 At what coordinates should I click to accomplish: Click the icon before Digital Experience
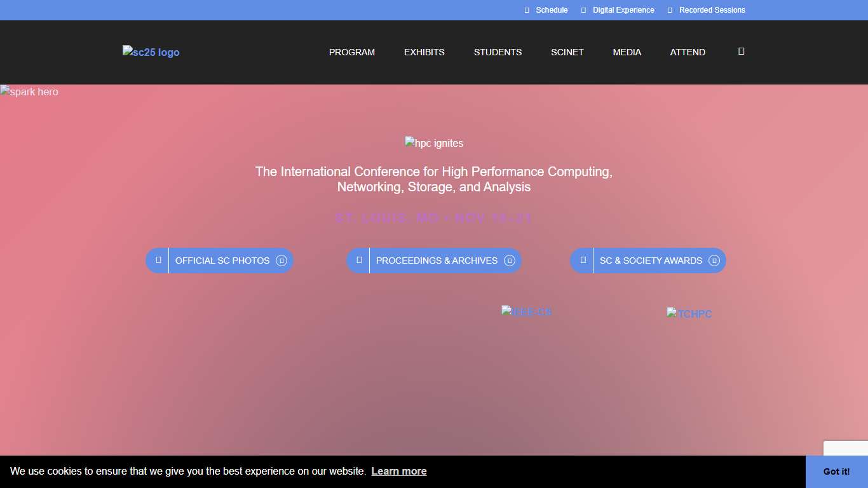point(583,10)
